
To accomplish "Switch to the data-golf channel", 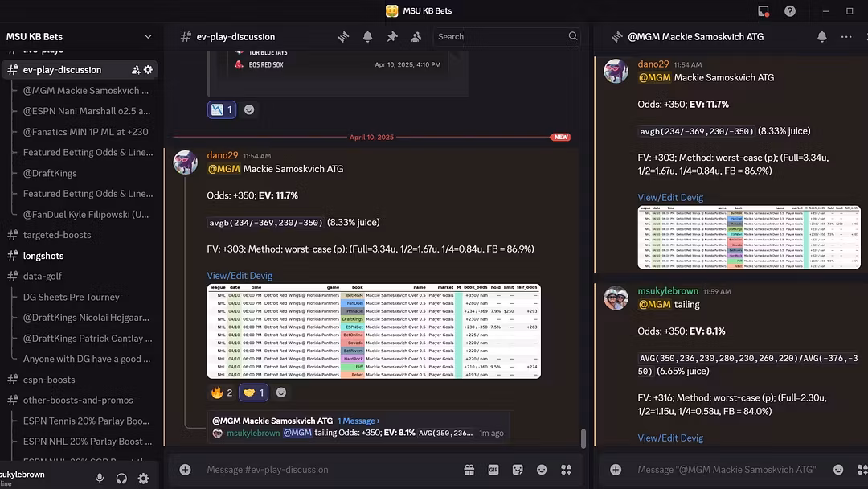I will 42,277.
